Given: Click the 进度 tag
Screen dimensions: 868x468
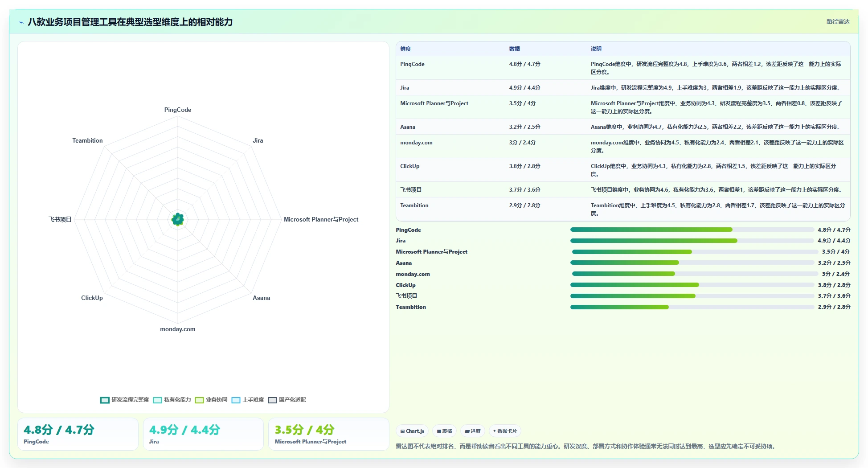Looking at the screenshot, I should (x=472, y=431).
